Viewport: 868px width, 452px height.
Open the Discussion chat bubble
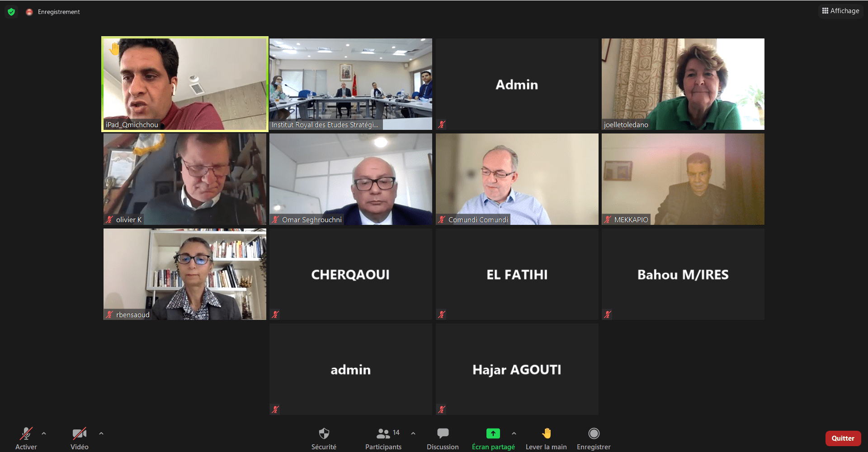tap(443, 433)
